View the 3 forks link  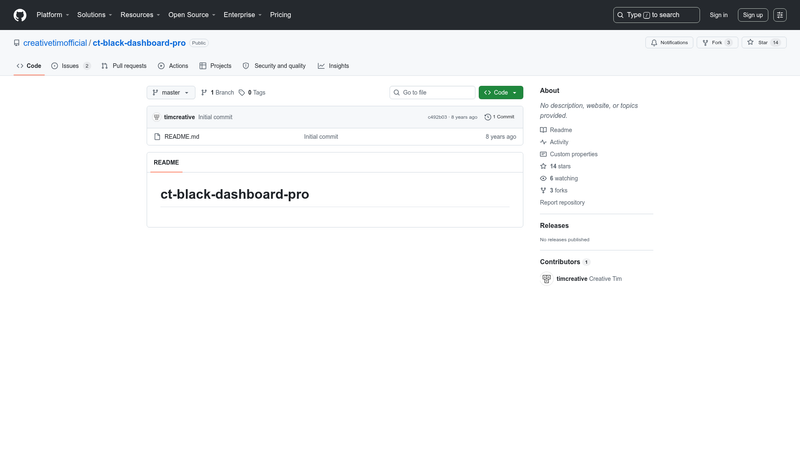tap(554, 190)
